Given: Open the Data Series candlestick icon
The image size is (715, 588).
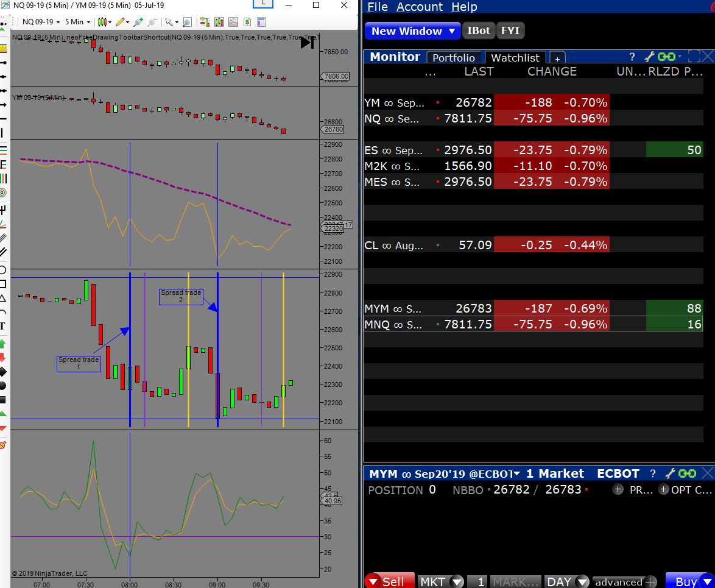Looking at the screenshot, I should (x=219, y=22).
